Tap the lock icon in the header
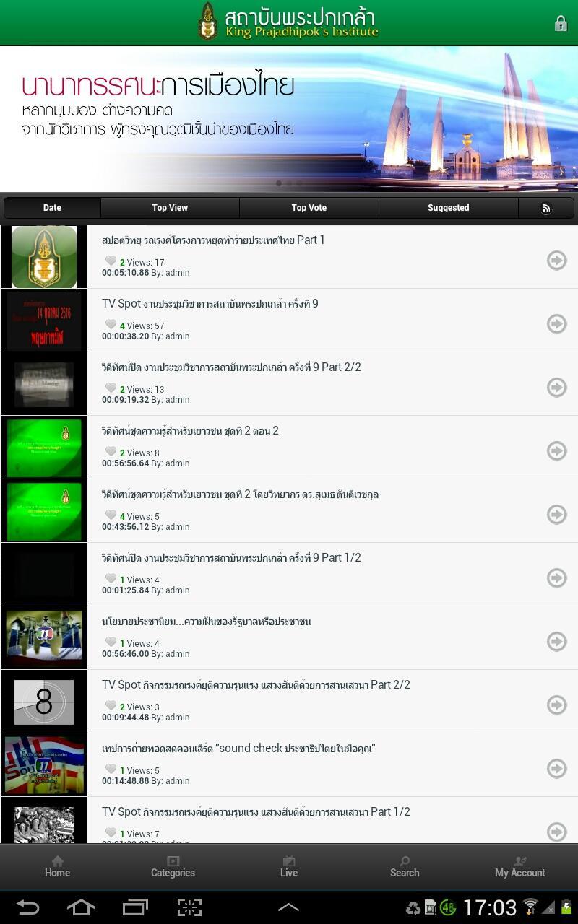Screen dimensions: 578x924 561,24
